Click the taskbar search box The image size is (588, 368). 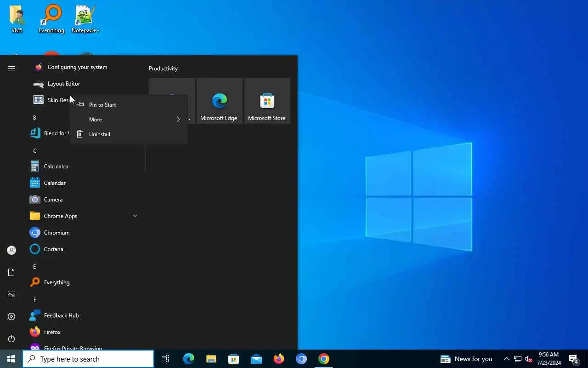88,359
